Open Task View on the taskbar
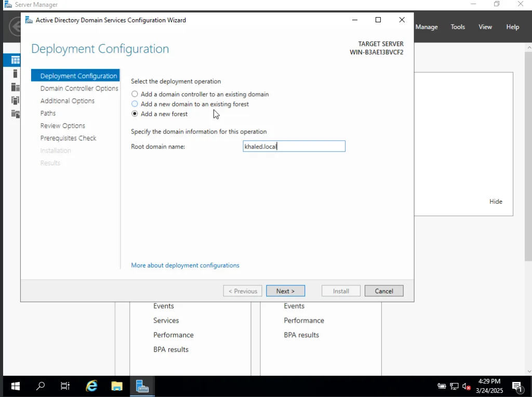Screen dimensions: 532x397 [65, 386]
